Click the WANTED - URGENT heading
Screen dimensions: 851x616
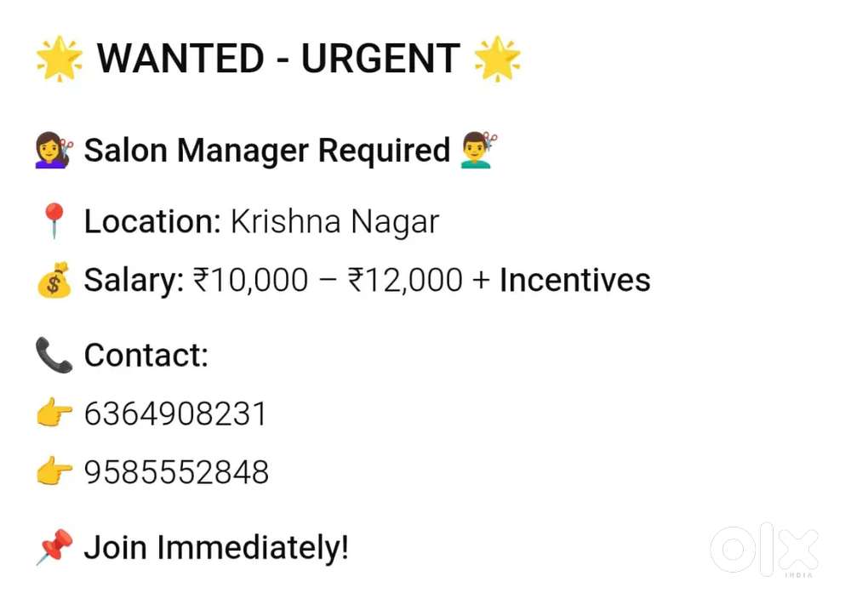(x=278, y=60)
